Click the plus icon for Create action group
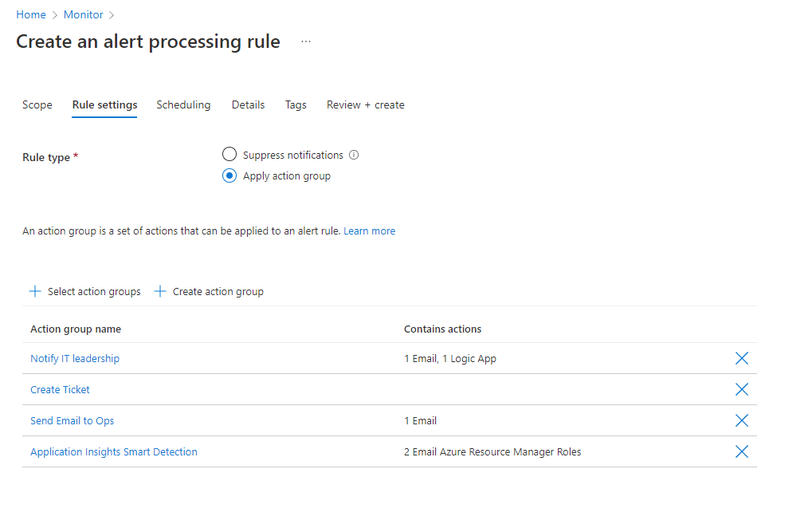 point(160,291)
